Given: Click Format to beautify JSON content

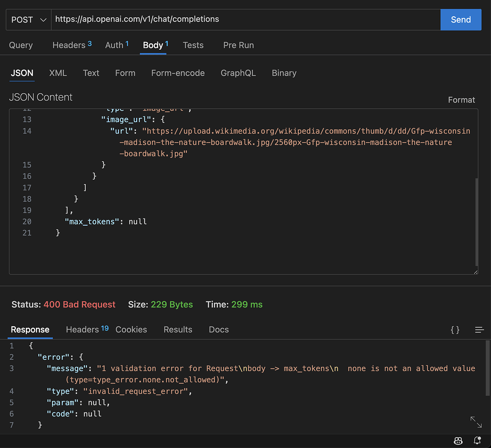Looking at the screenshot, I should 461,100.
